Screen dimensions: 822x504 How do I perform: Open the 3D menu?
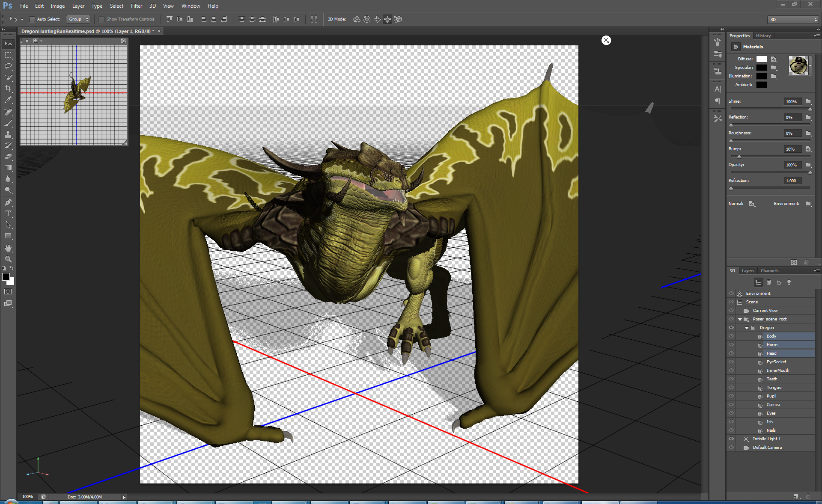tap(152, 6)
